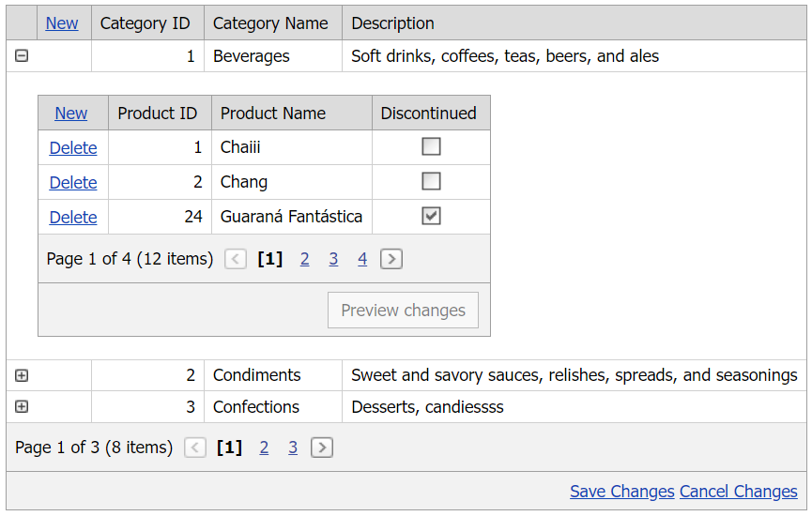Add a new category via New link
This screenshot has height=516, width=812.
click(x=62, y=23)
